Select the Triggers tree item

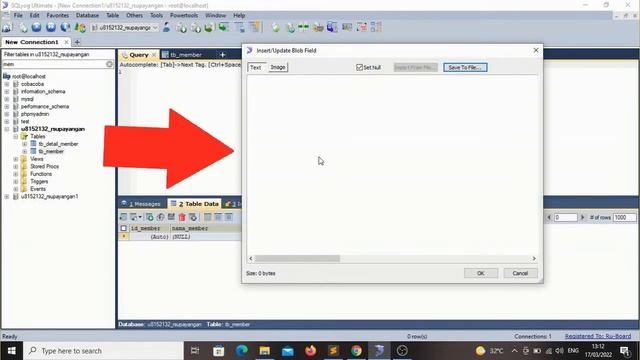39,181
